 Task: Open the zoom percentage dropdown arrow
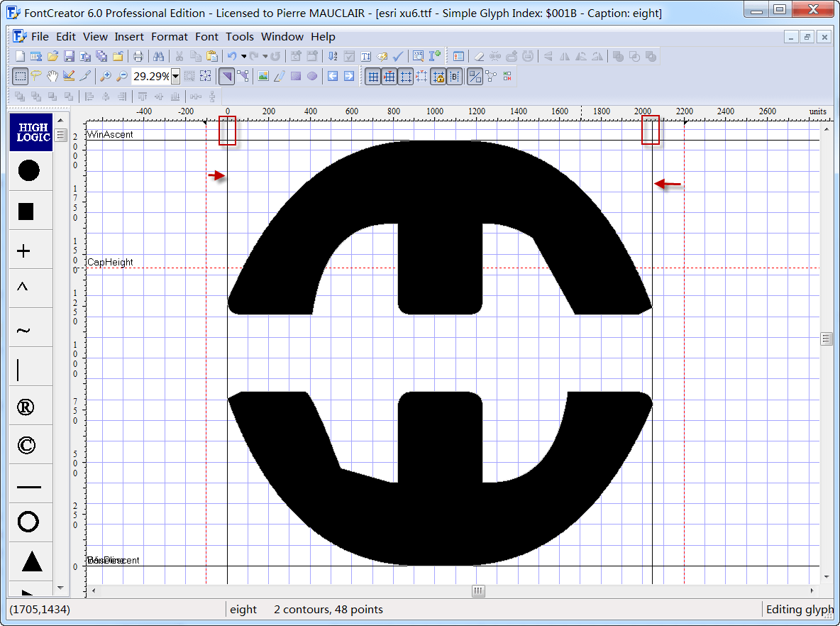click(175, 76)
